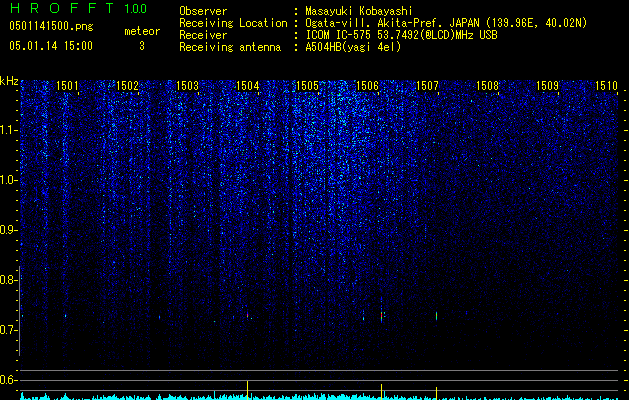Click the meteor count label
This screenshot has height=400, width=629.
(142, 31)
